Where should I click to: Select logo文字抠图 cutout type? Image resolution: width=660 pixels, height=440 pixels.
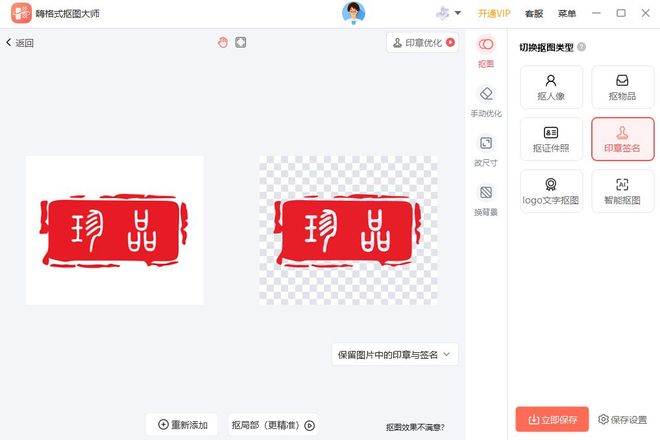click(x=551, y=191)
